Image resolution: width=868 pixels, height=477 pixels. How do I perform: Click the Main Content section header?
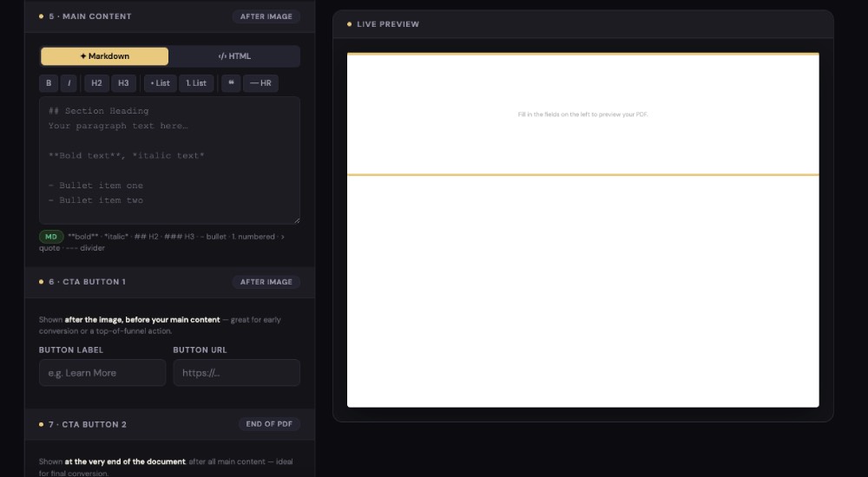click(90, 16)
